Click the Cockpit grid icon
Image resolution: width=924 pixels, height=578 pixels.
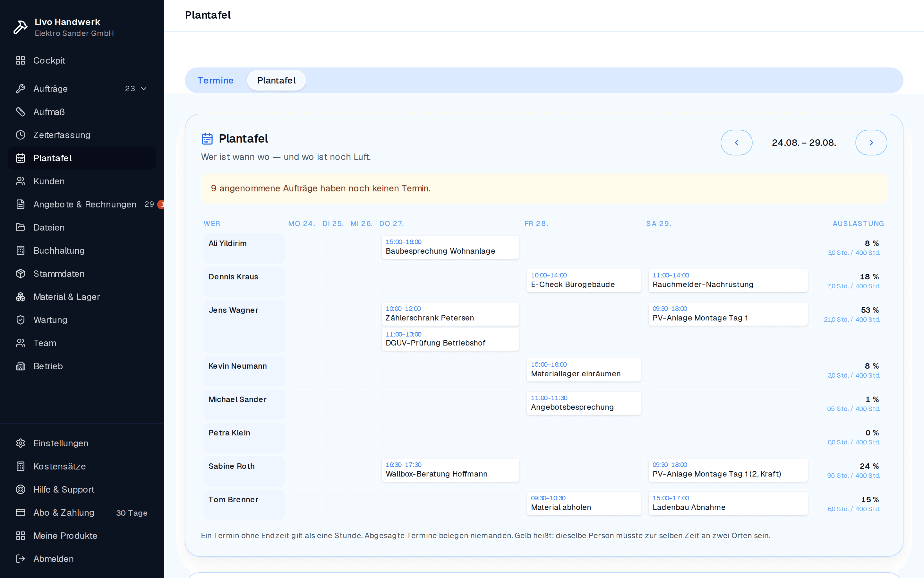pos(21,60)
